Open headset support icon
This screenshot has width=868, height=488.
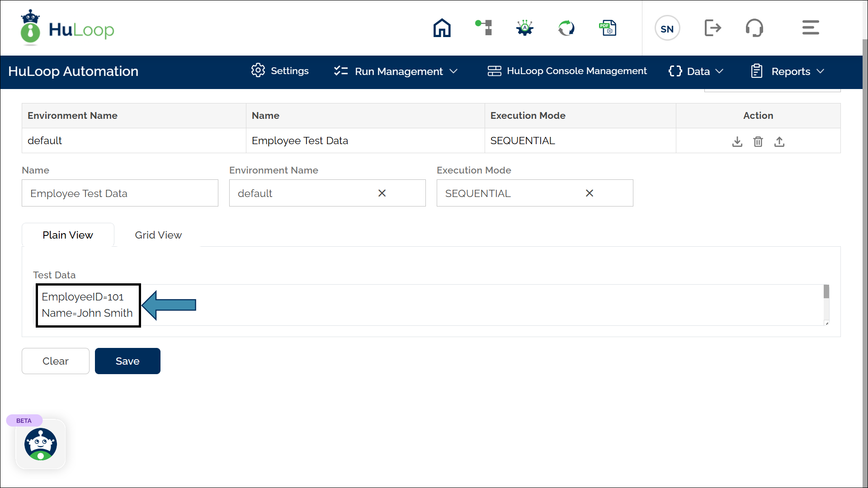click(x=754, y=28)
